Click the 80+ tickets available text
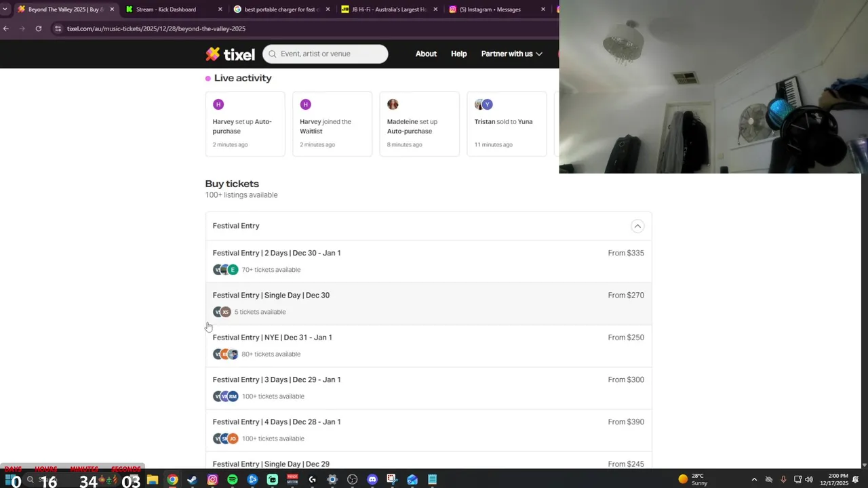 click(271, 354)
